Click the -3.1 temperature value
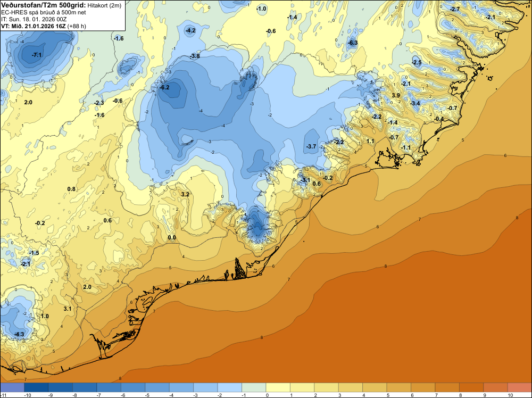 pyautogui.click(x=305, y=180)
